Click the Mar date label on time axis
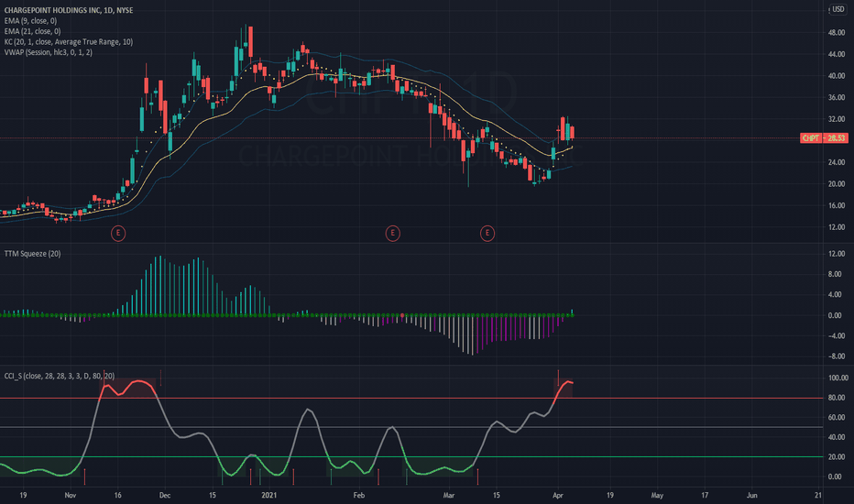The image size is (854, 504). pyautogui.click(x=448, y=495)
